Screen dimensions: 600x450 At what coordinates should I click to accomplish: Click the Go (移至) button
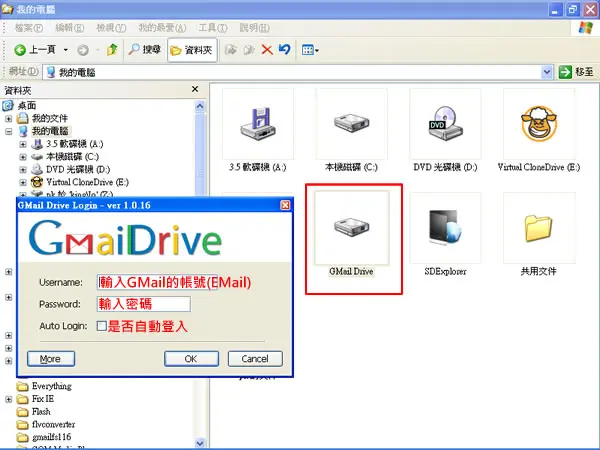[x=576, y=72]
